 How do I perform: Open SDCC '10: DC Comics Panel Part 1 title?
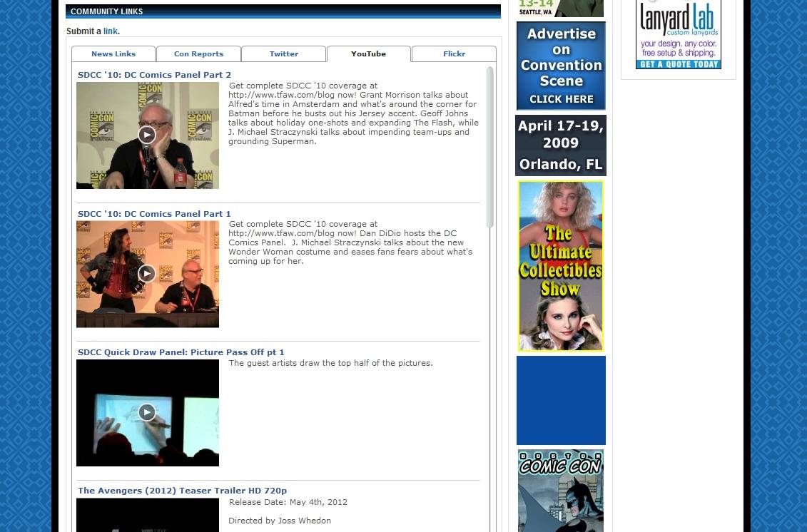(x=154, y=214)
